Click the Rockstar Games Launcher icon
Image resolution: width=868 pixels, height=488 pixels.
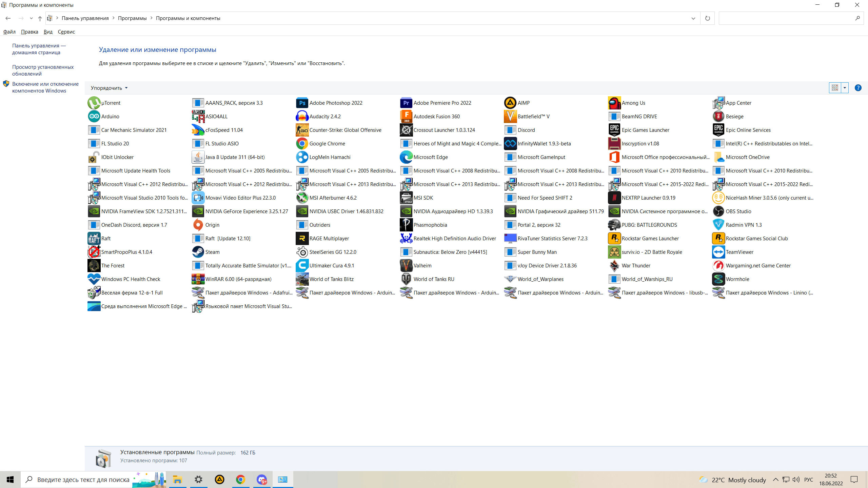click(614, 239)
